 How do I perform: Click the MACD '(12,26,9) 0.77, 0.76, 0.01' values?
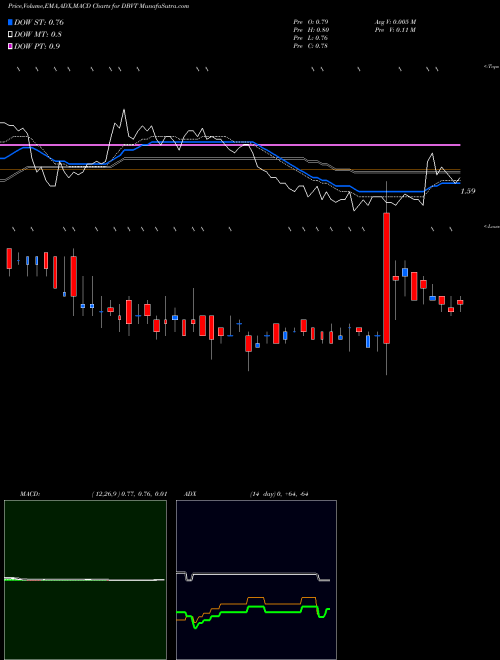click(129, 494)
